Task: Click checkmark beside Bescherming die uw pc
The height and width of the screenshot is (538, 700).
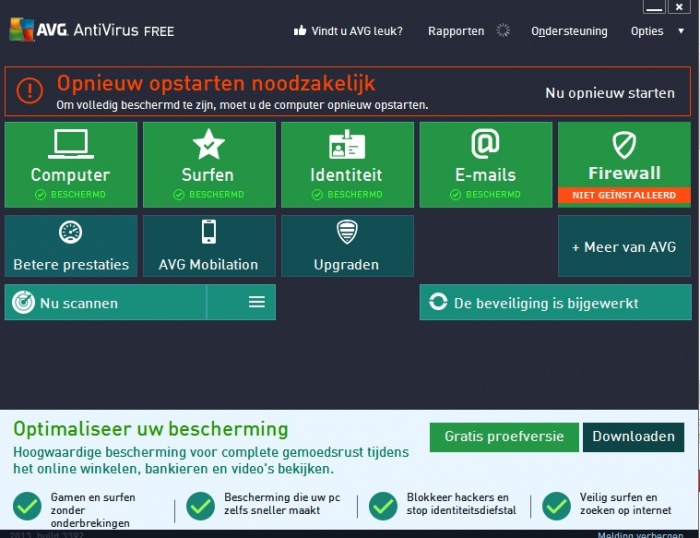Action: pos(200,506)
